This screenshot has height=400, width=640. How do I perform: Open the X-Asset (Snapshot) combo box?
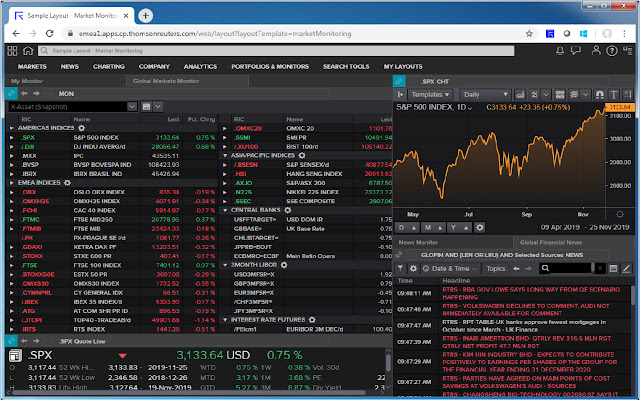[73, 107]
